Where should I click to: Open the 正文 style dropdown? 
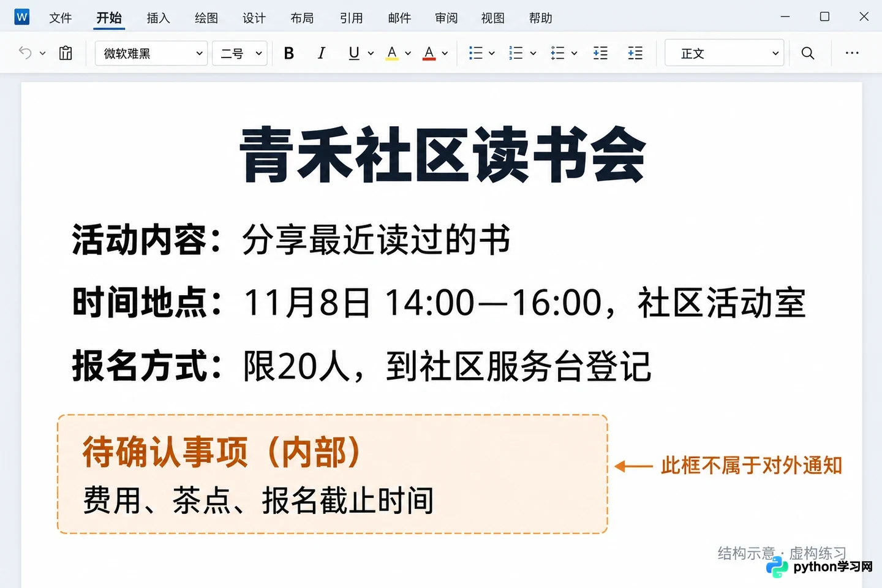click(x=725, y=53)
